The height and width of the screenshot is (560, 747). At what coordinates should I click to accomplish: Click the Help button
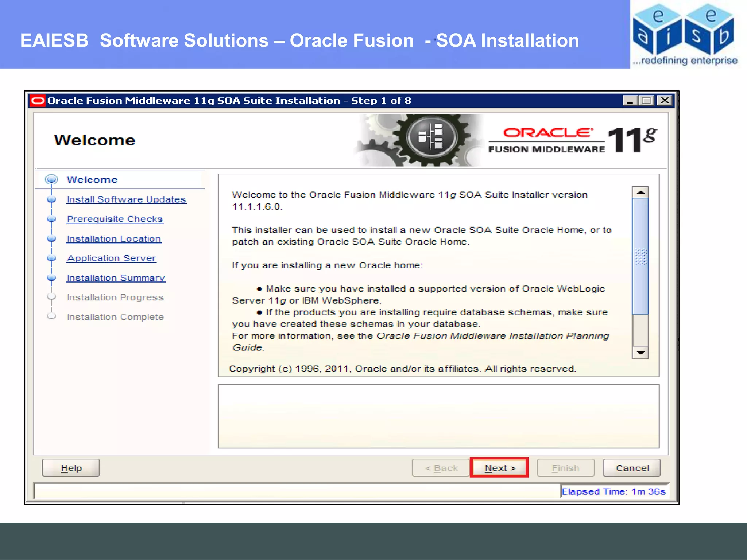[71, 468]
